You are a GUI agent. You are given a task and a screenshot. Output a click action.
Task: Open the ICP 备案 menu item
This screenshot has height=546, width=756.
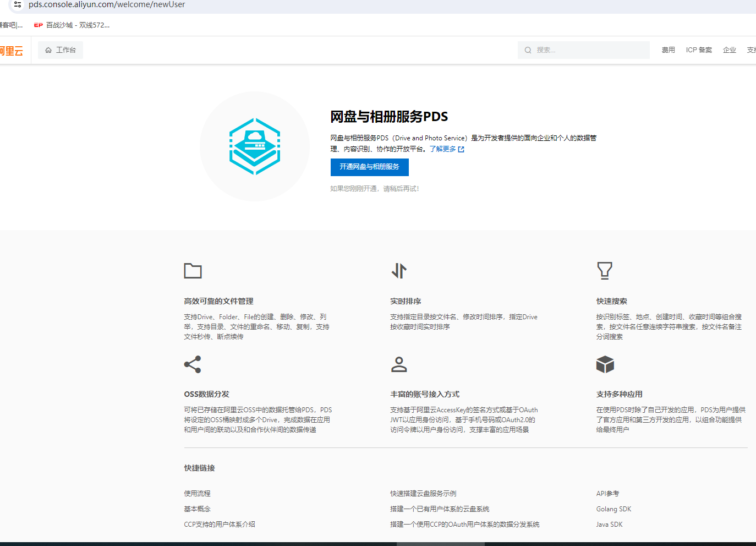(x=699, y=50)
